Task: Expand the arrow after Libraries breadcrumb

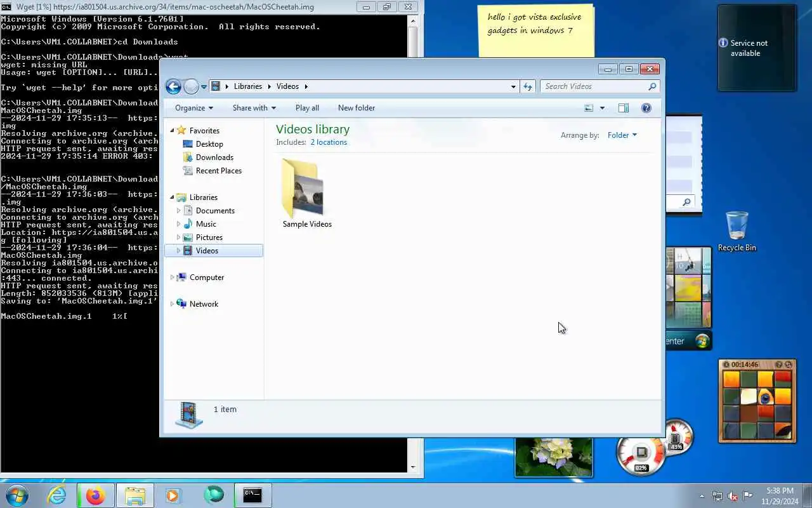Action: coord(269,86)
